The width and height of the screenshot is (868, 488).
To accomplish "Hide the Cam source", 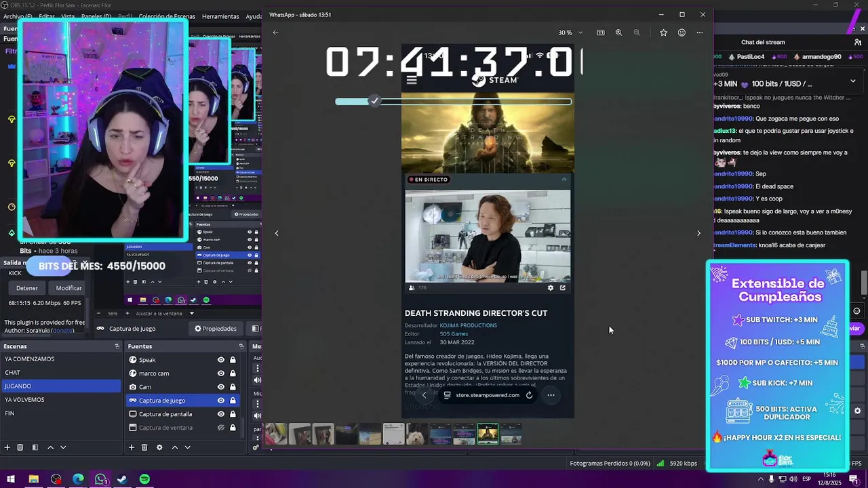I will coord(220,387).
